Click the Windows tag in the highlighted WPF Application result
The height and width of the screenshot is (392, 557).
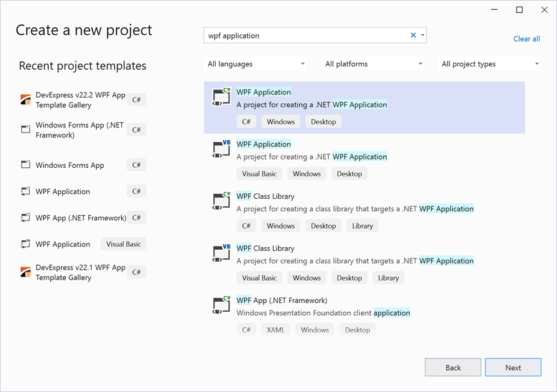click(280, 122)
